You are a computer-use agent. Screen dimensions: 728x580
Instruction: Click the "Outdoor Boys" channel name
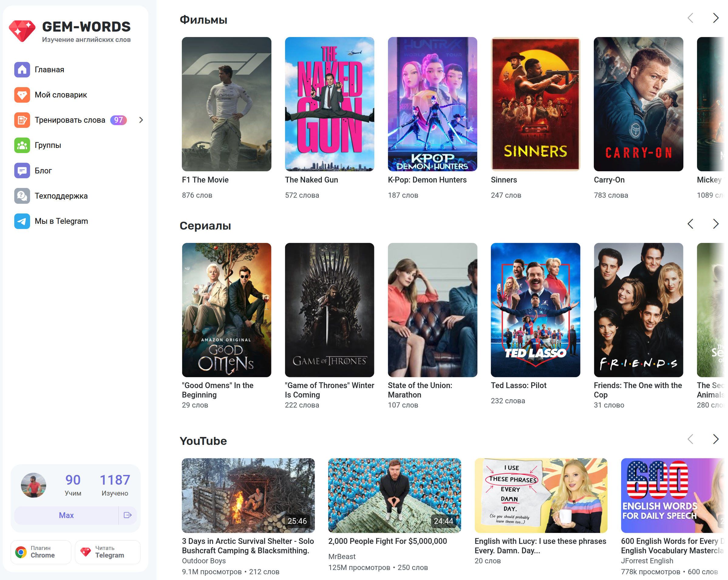click(204, 561)
